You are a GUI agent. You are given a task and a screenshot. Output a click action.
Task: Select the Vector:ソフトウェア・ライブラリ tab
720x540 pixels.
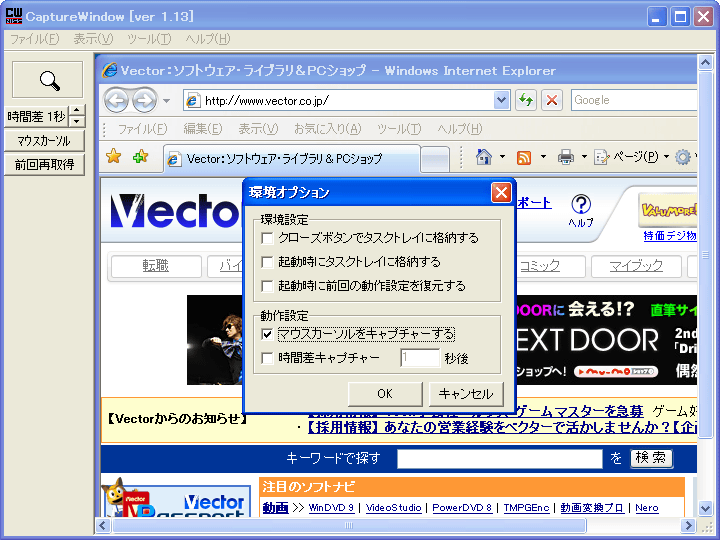coord(292,159)
